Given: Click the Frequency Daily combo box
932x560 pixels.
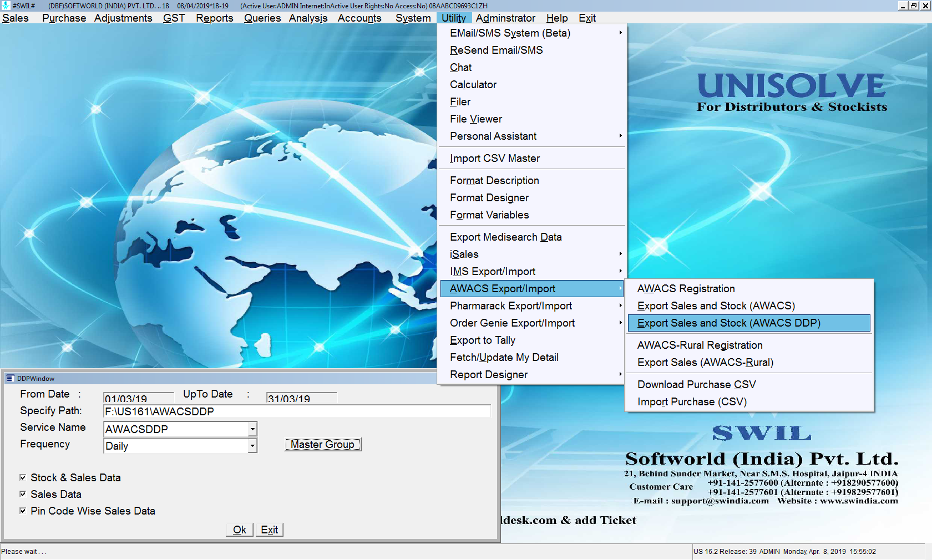Looking at the screenshot, I should tap(180, 446).
